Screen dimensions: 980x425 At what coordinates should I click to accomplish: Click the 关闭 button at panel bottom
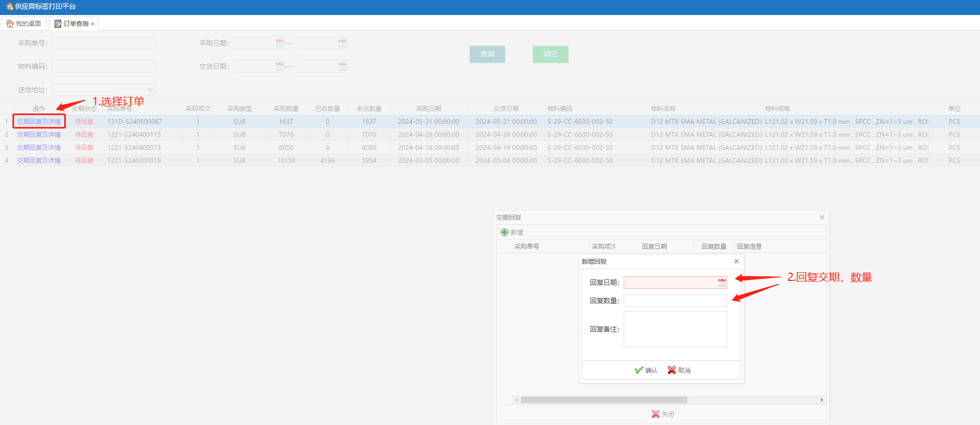click(x=662, y=414)
